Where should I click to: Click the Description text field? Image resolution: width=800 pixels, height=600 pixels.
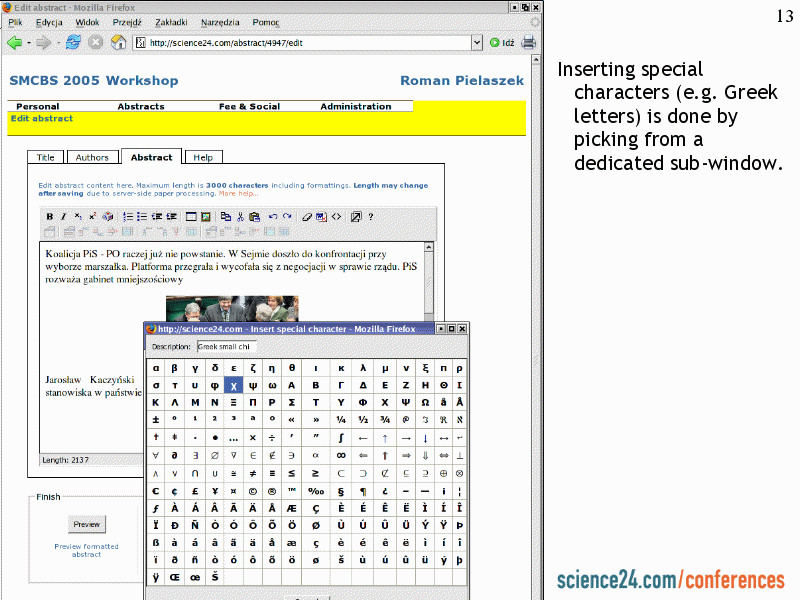coord(226,347)
